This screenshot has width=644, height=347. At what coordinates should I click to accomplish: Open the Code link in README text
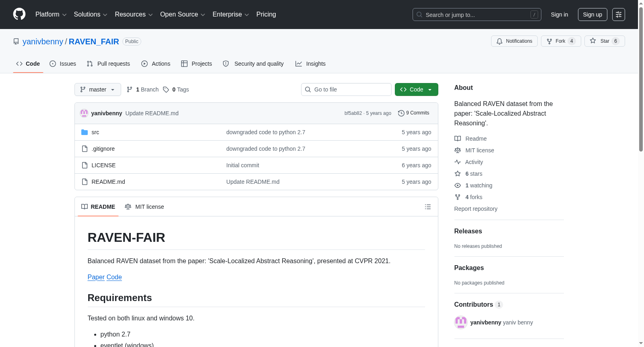114,277
